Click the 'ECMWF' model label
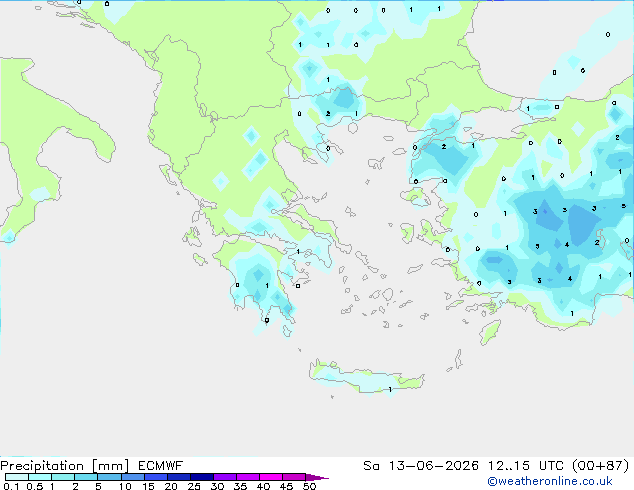This screenshot has height=490, width=634. pos(161,466)
